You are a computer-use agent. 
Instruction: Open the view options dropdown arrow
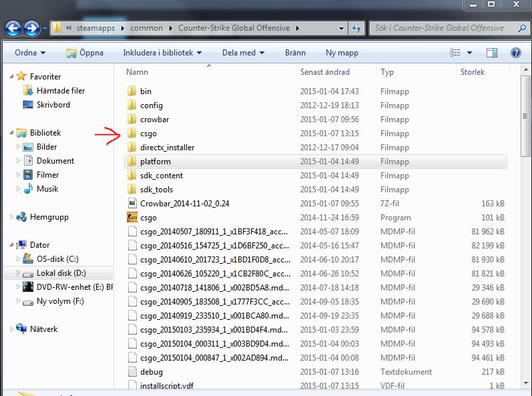[x=469, y=53]
